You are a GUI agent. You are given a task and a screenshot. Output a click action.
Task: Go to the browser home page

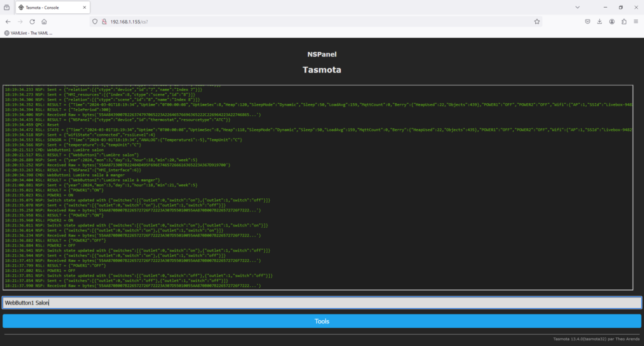(x=44, y=22)
